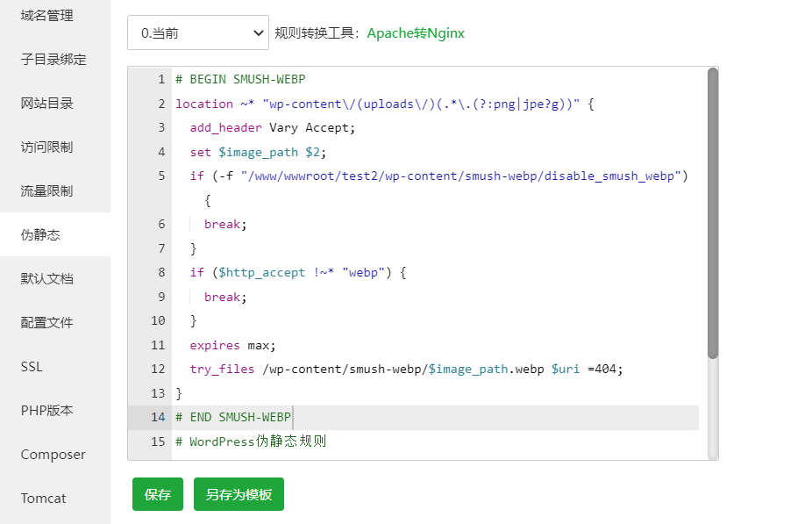812x524 pixels.
Task: Open the 域名管理 settings tab
Action: pyautogui.click(x=47, y=16)
